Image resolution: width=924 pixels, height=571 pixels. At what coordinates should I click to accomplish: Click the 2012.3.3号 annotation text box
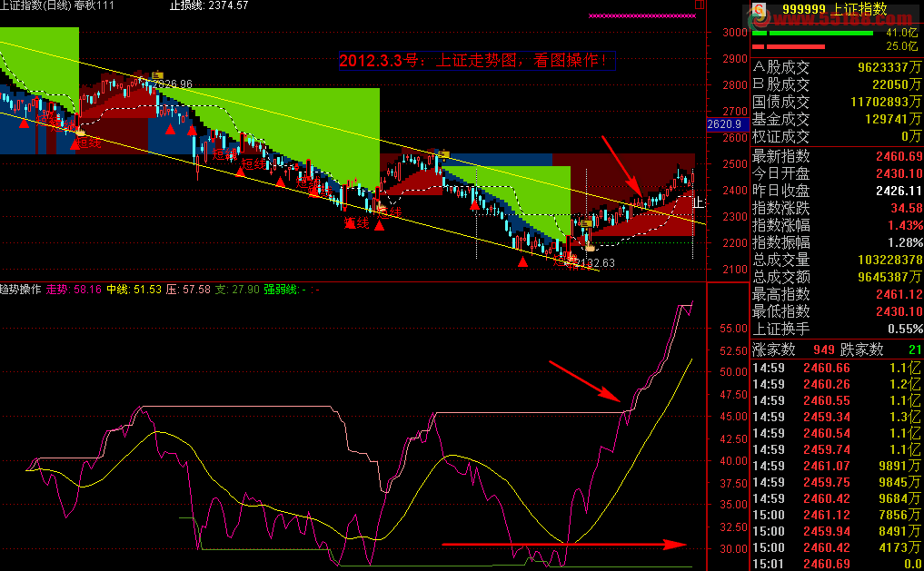[x=477, y=60]
